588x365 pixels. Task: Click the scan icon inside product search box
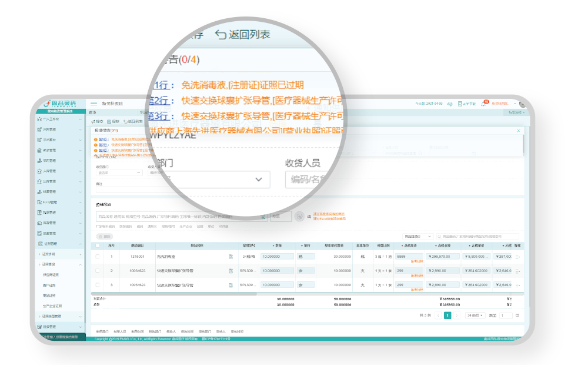(263, 217)
